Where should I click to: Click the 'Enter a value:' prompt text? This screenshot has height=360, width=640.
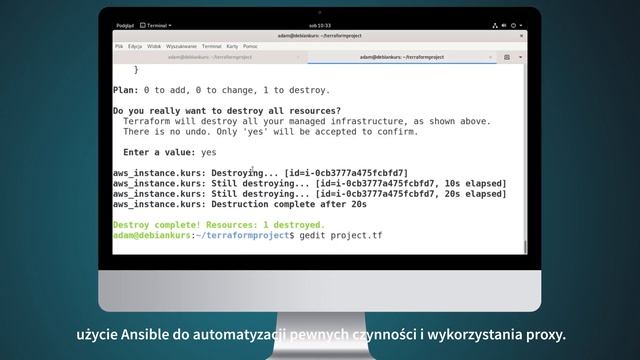(159, 153)
